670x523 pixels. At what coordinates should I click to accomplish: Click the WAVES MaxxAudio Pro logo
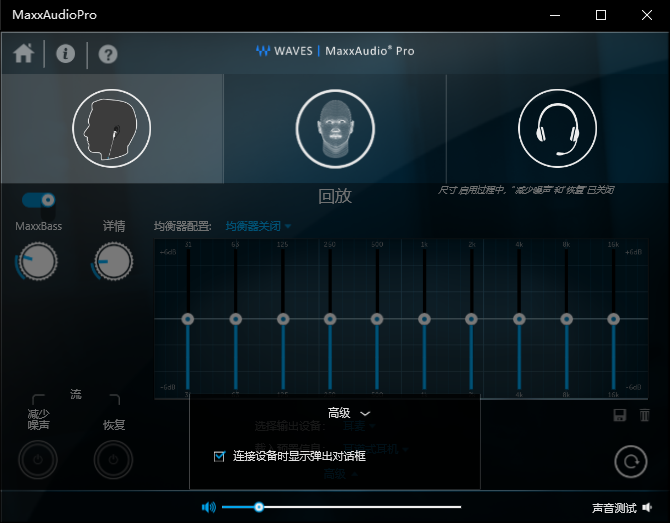[x=335, y=51]
